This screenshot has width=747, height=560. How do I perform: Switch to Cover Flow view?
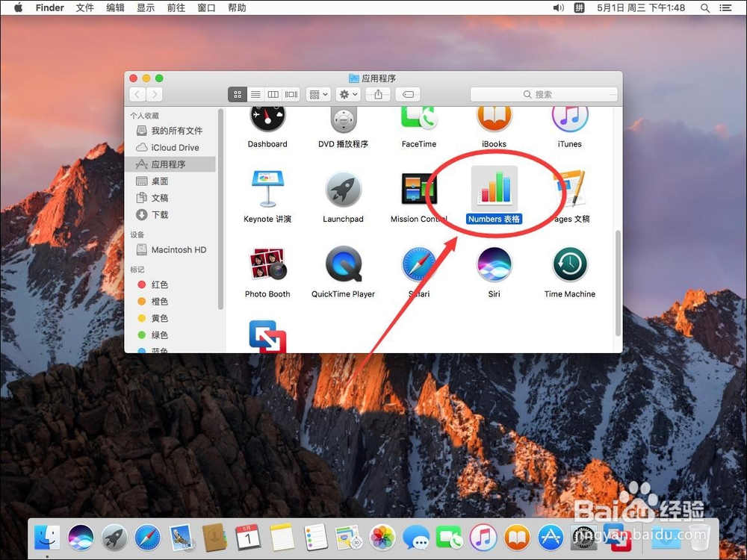coord(291,94)
